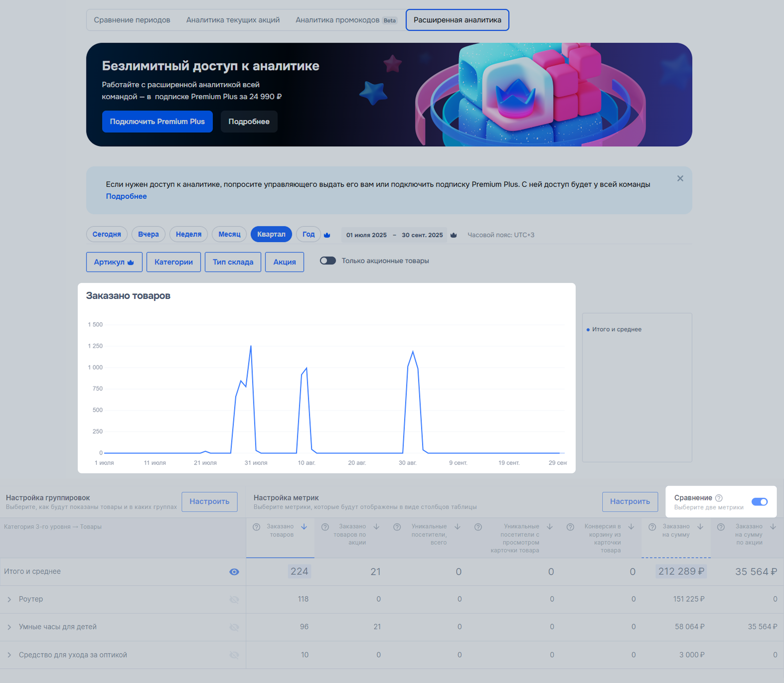Click Подключить Premium Plus button
Screen dimensions: 784x683
pos(157,122)
